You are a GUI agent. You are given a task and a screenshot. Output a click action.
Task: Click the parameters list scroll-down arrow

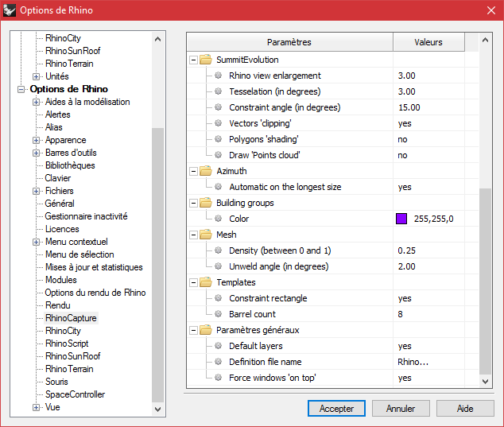[x=486, y=382]
